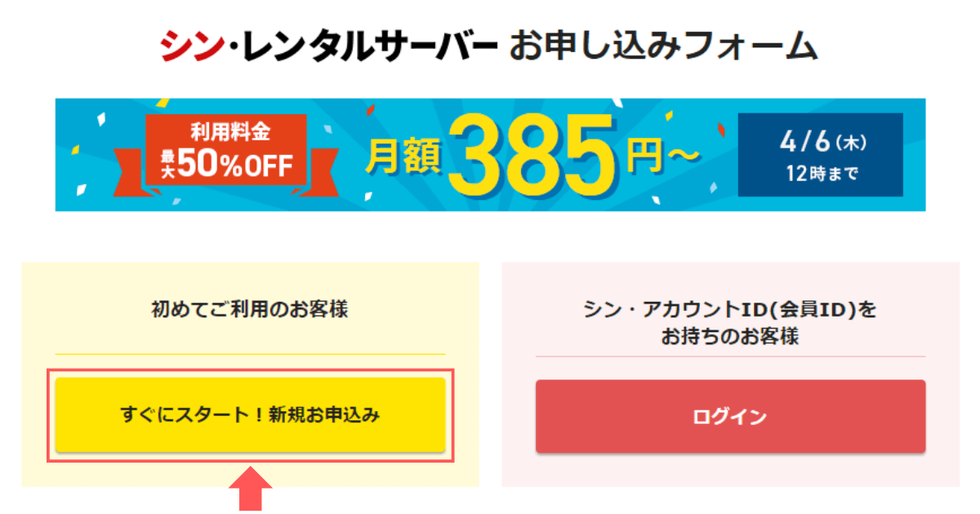Click the シン・アカウントID(会員ID)を heading line
Screen dimensions: 980x514
tap(730, 310)
